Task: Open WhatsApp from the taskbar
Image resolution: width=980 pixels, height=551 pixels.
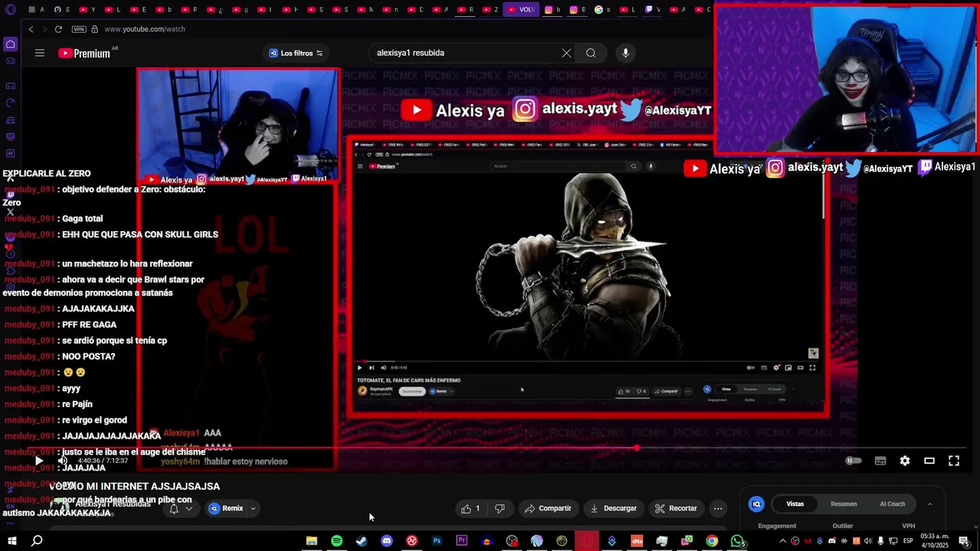Action: (x=737, y=541)
